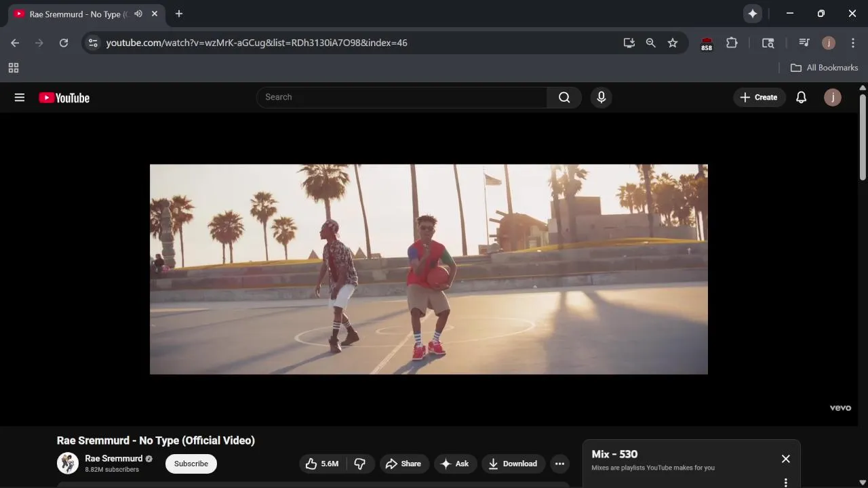Open the YouTube notifications bell

pos(801,98)
